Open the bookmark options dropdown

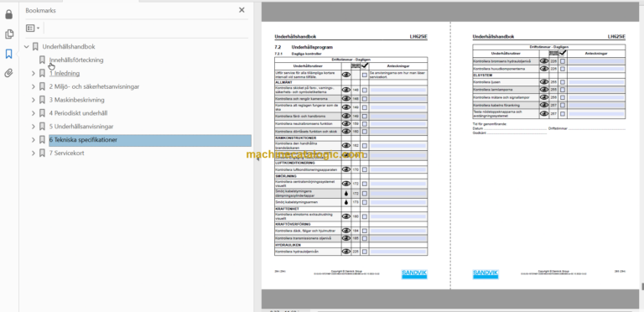[x=33, y=29]
